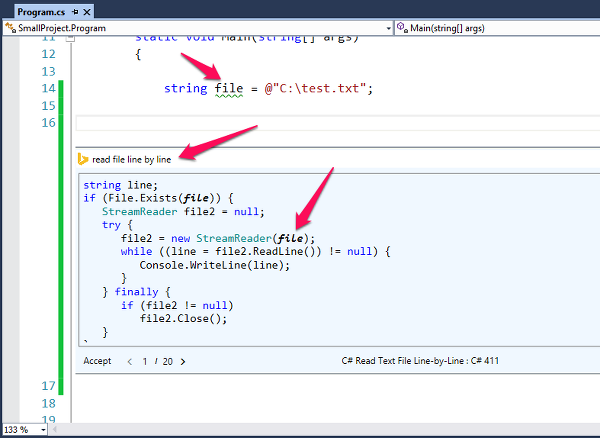Go to next code snippet result
This screenshot has height=438, width=600.
[183, 361]
